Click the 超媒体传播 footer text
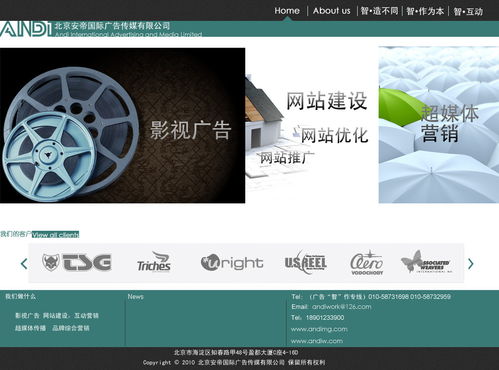Image resolution: width=499 pixels, height=370 pixels. click(30, 328)
